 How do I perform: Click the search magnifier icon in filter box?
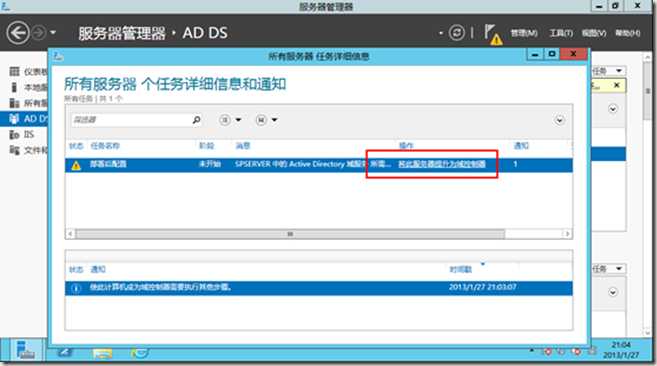(196, 120)
